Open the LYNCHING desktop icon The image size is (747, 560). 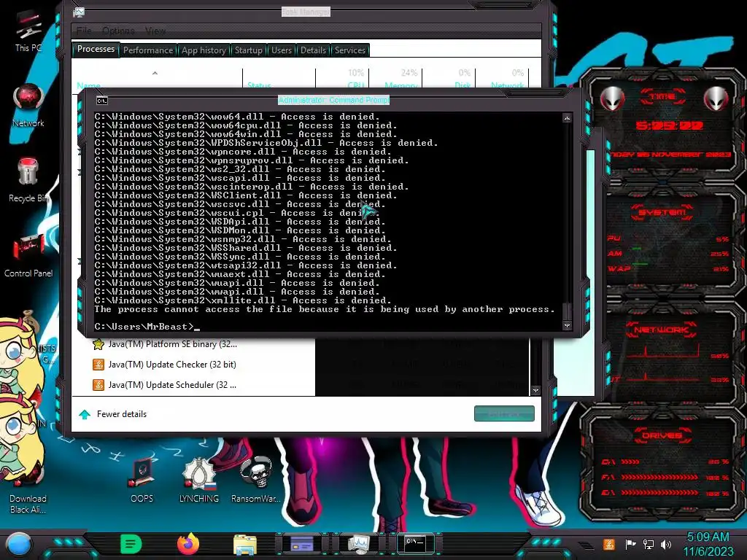point(199,480)
